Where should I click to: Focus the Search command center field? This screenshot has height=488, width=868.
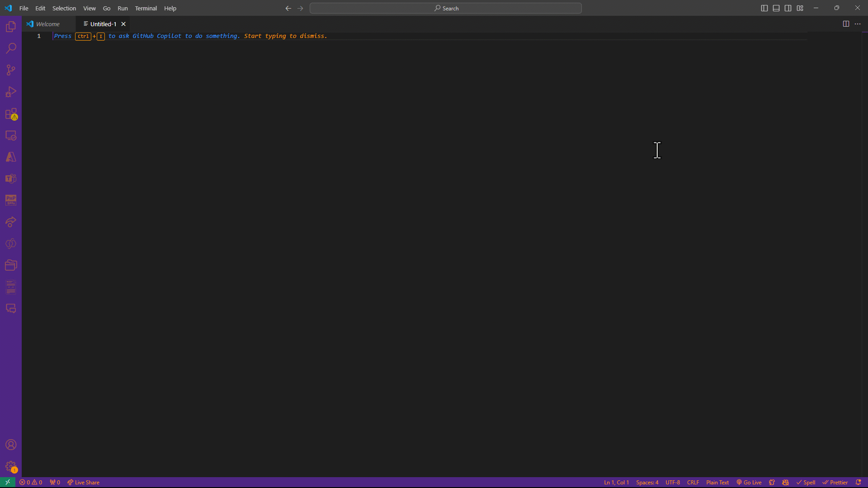tap(446, 8)
